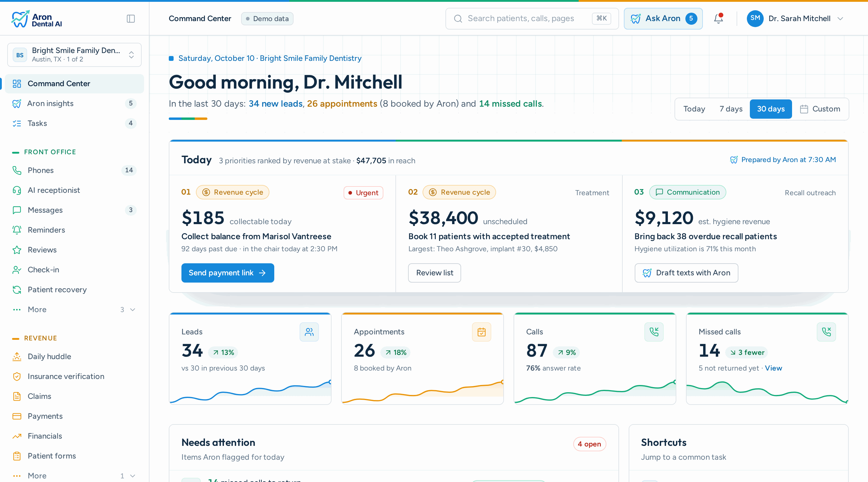Open Patient recovery item

(x=74, y=289)
